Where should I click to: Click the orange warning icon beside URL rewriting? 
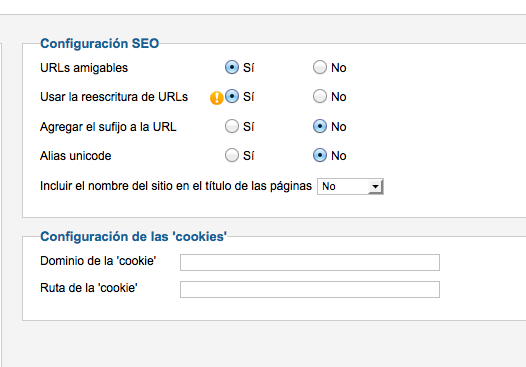point(216,98)
